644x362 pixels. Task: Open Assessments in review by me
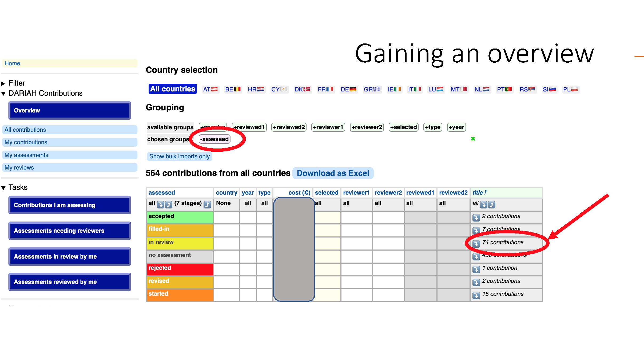(x=70, y=256)
